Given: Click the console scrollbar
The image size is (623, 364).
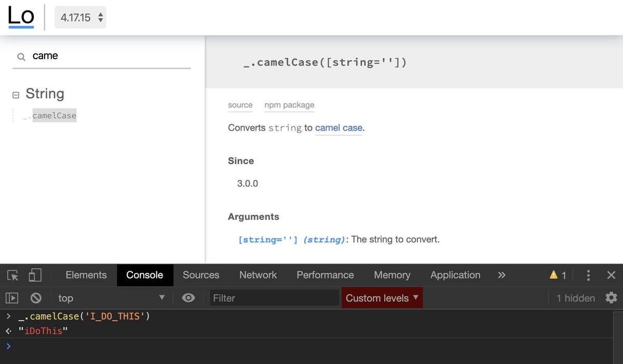Looking at the screenshot, I should pyautogui.click(x=618, y=337).
